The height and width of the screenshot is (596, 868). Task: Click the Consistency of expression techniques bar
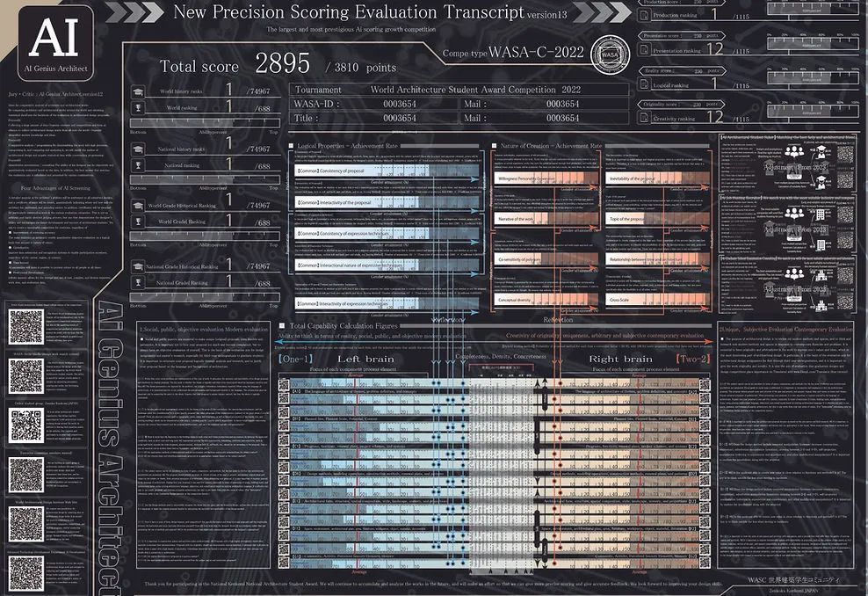pos(387,234)
